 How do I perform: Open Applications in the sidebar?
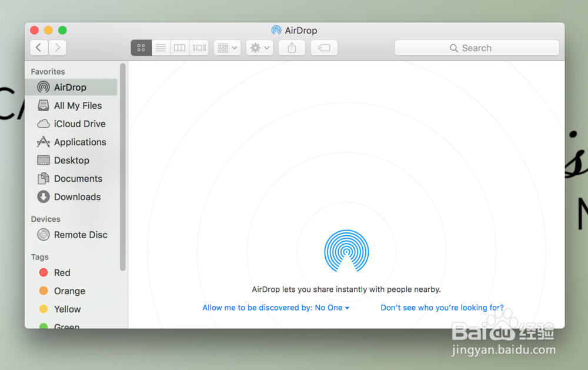click(71, 142)
